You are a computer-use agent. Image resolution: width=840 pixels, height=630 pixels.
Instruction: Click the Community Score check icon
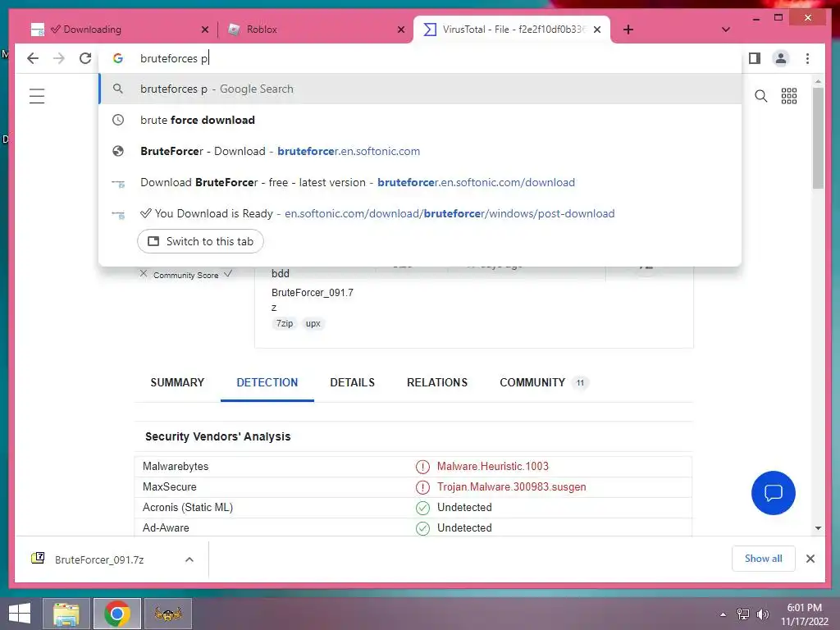pos(228,274)
